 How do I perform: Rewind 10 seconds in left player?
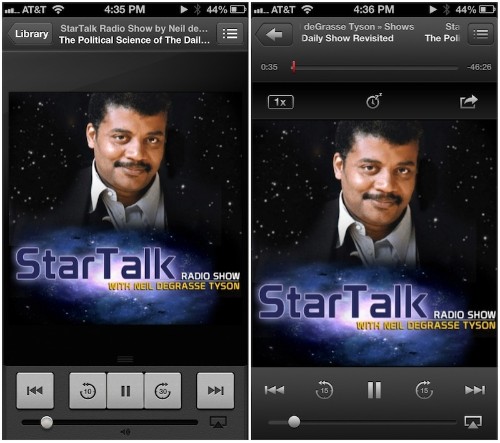click(x=88, y=391)
